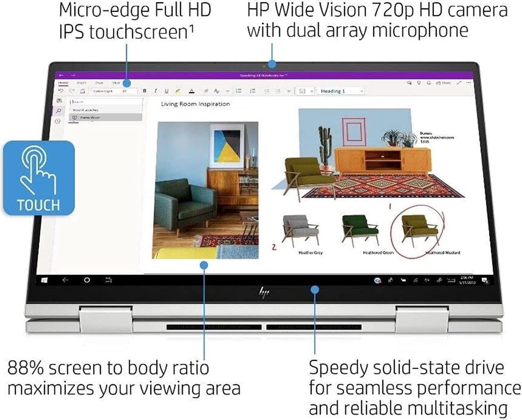Expand paragraph options chevron after indent icons

point(289,91)
